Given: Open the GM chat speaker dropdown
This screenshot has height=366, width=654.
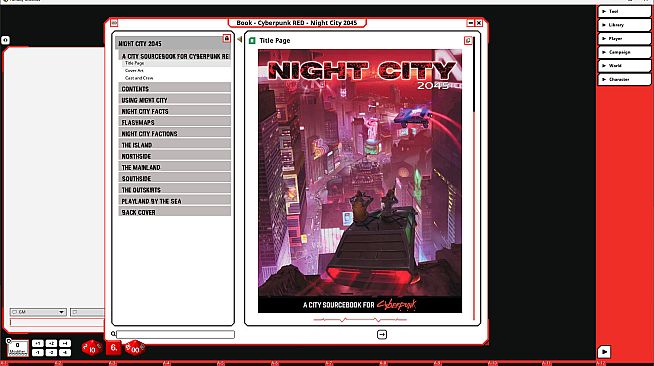Looking at the screenshot, I should pos(38,312).
